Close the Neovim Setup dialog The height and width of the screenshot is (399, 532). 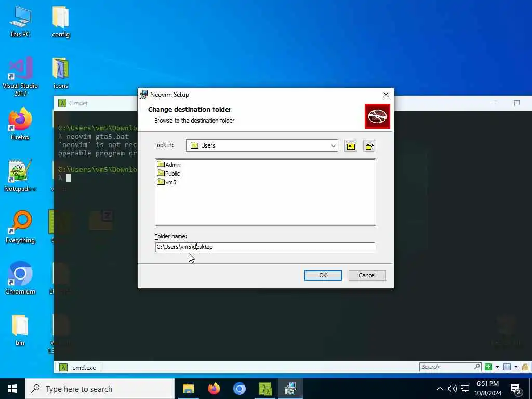click(386, 95)
